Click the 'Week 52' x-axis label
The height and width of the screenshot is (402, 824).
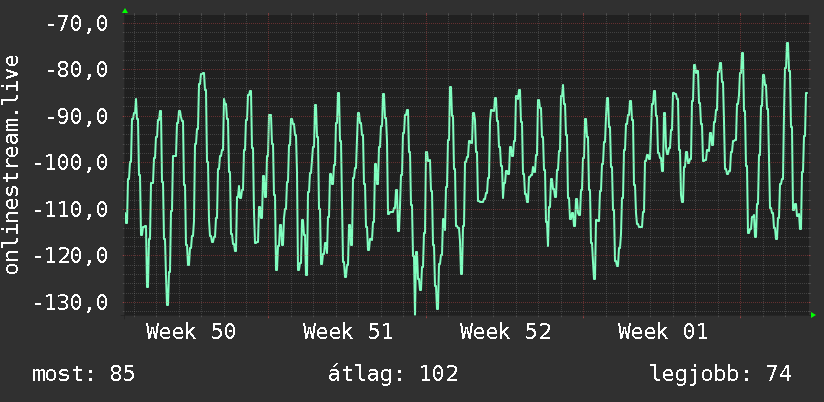(506, 332)
